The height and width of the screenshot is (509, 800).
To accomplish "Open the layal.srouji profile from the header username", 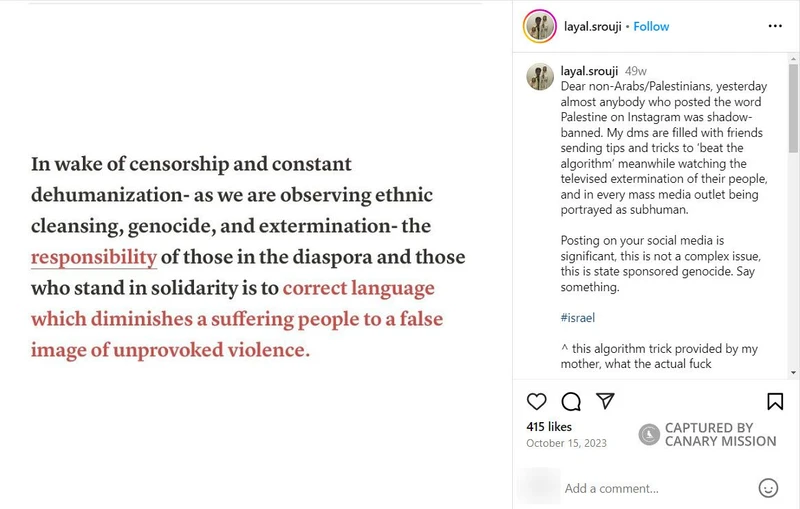I will click(592, 26).
